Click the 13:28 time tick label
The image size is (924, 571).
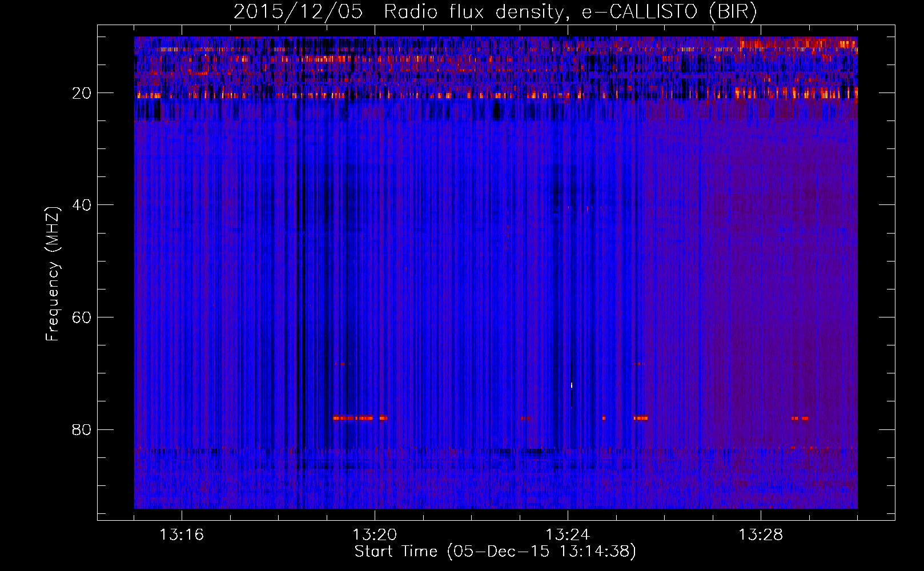(x=761, y=535)
